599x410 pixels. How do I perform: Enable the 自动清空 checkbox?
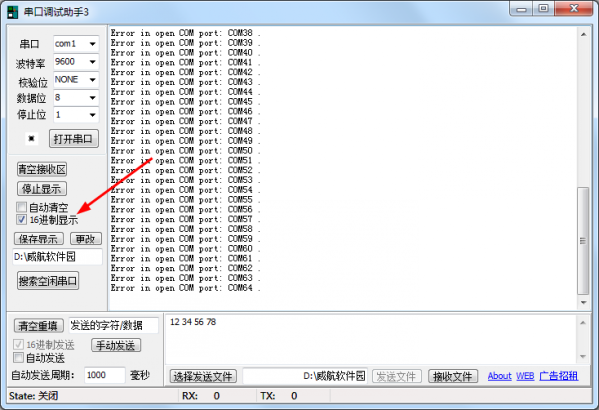[21, 207]
